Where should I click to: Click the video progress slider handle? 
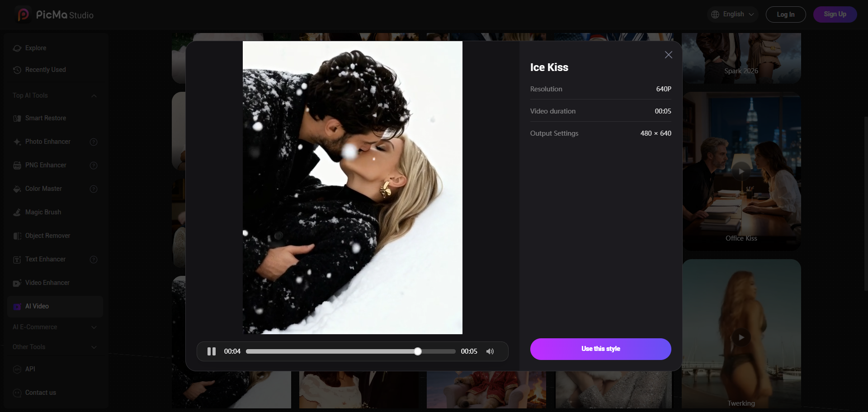pyautogui.click(x=418, y=351)
